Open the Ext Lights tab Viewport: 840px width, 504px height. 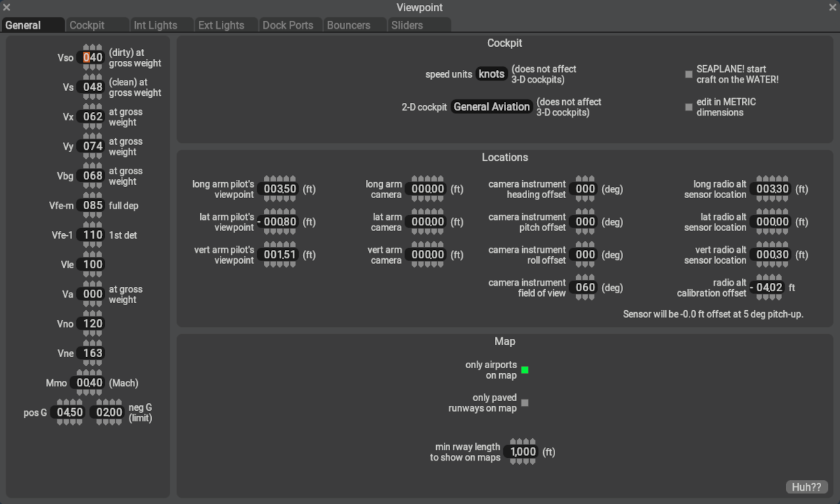221,25
